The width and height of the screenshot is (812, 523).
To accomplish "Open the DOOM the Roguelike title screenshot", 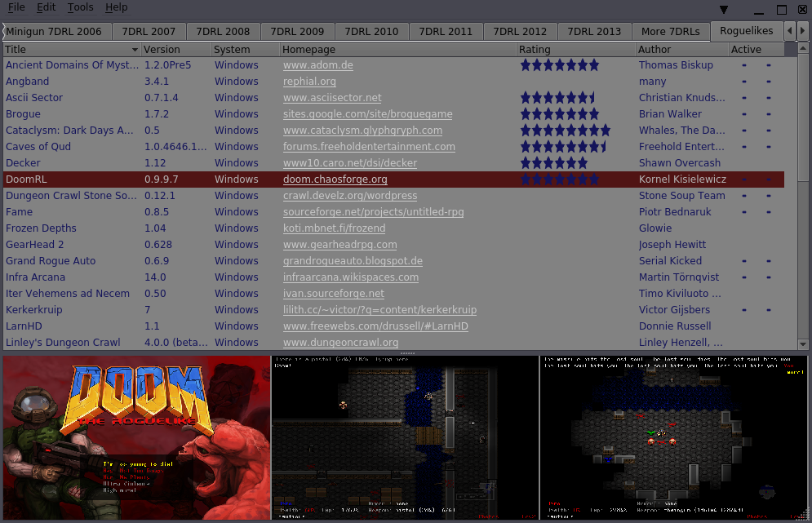I will click(x=137, y=437).
